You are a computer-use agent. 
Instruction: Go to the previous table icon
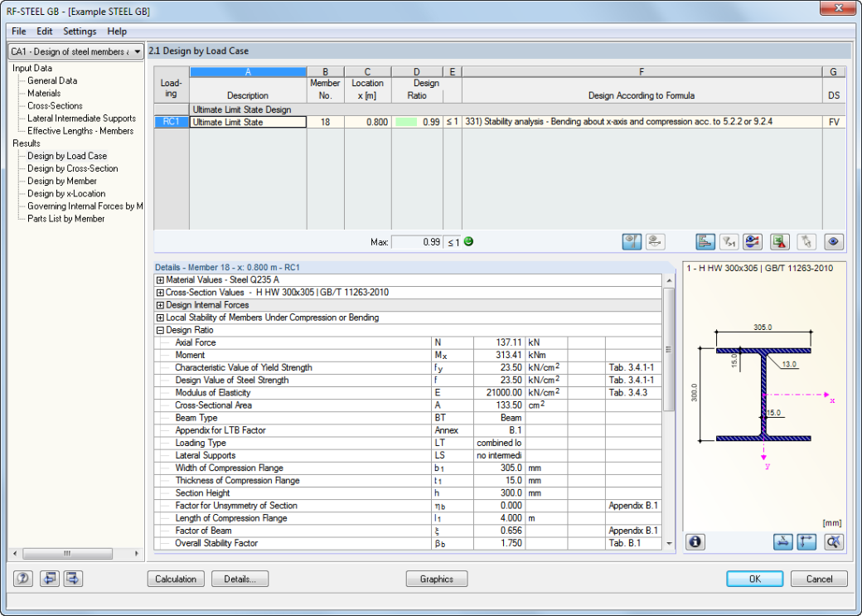[50, 579]
